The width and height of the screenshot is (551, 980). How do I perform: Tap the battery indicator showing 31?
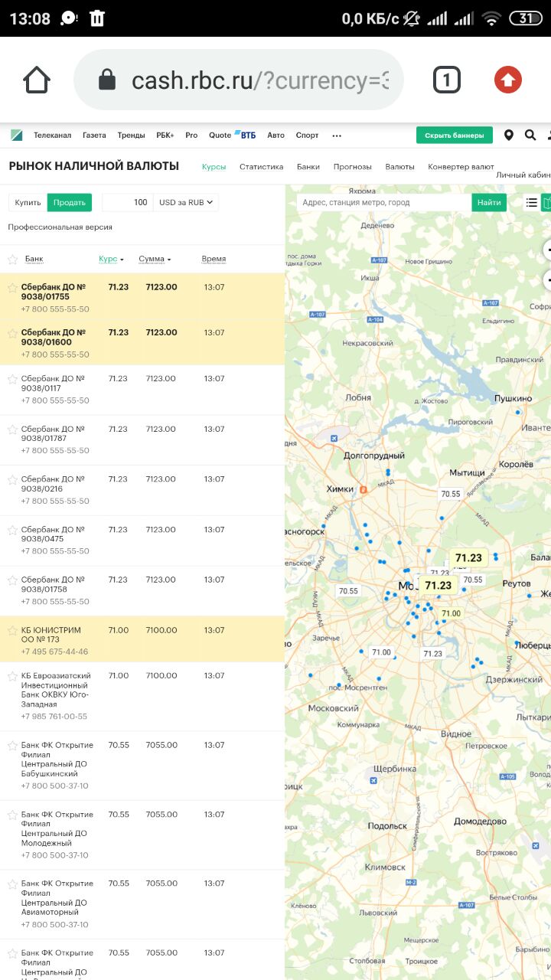tap(525, 18)
